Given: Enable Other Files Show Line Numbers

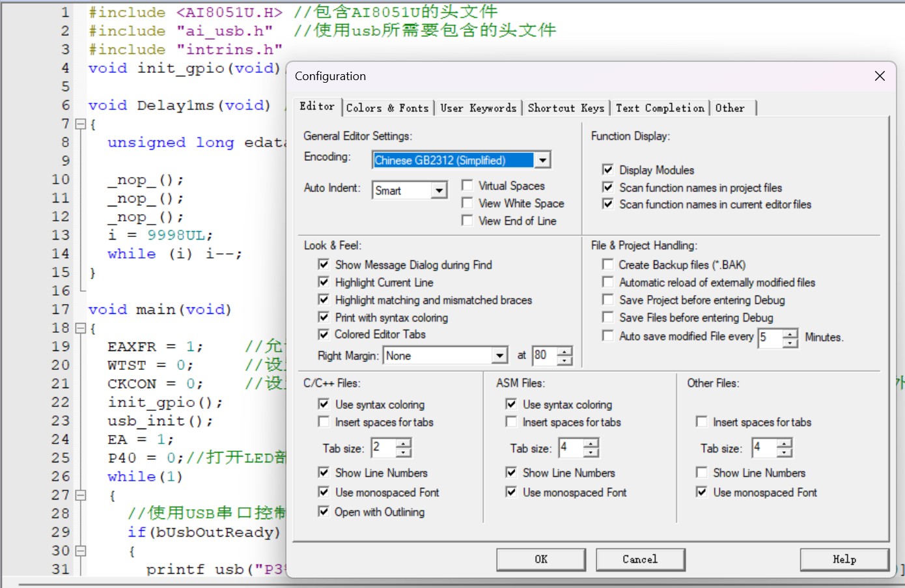Looking at the screenshot, I should [x=702, y=473].
